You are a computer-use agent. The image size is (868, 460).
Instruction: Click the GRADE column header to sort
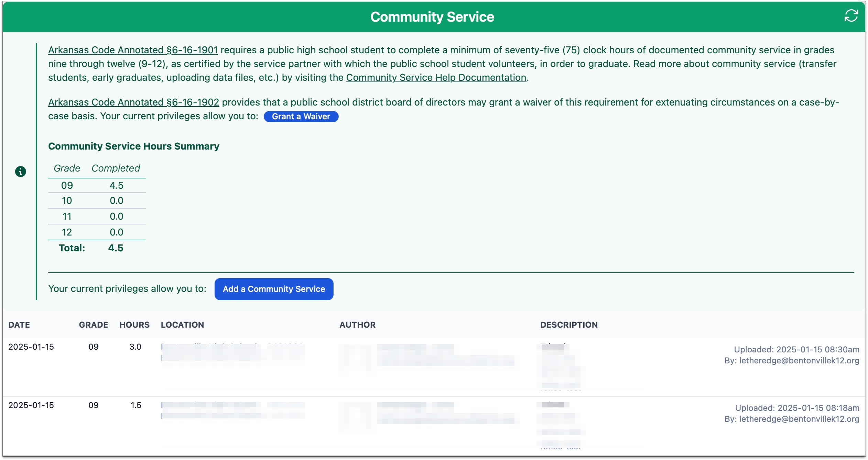coord(93,325)
